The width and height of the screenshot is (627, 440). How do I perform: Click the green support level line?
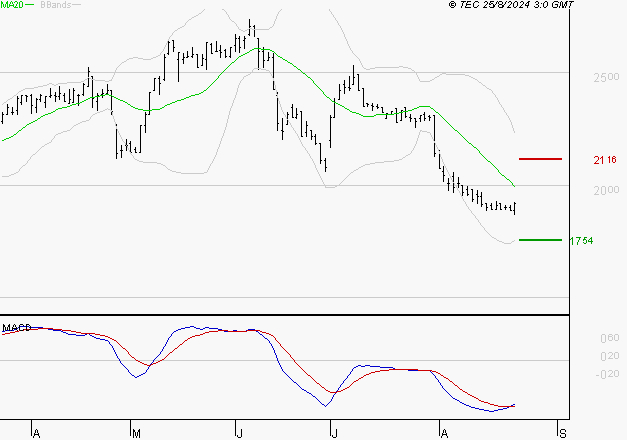coord(540,240)
